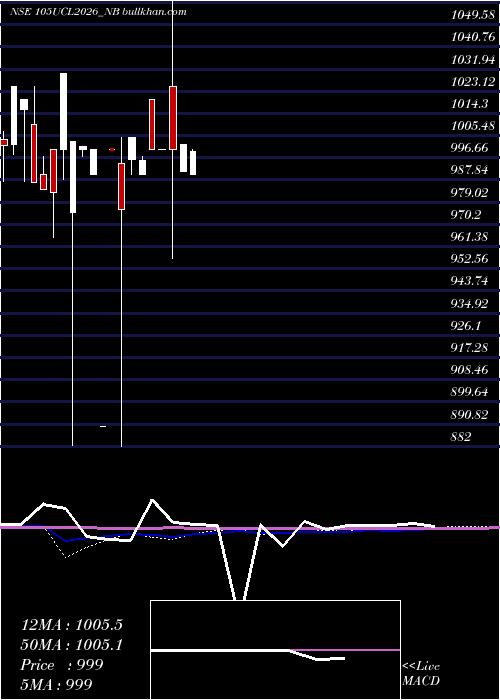Image resolution: width=500 pixels, height=700 pixels.
Task: Click the <<Live MACD label
Action: pos(421,674)
